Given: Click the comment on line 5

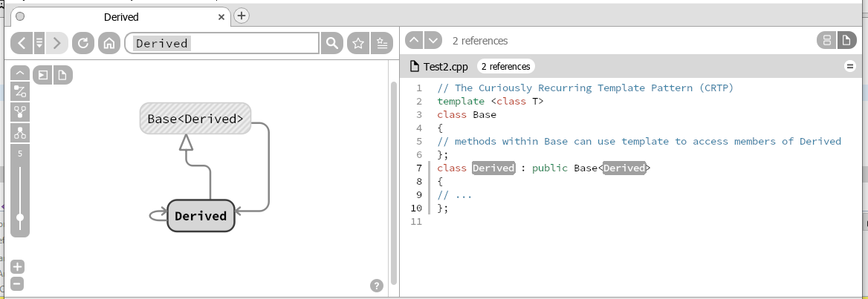Looking at the screenshot, I should point(639,142).
